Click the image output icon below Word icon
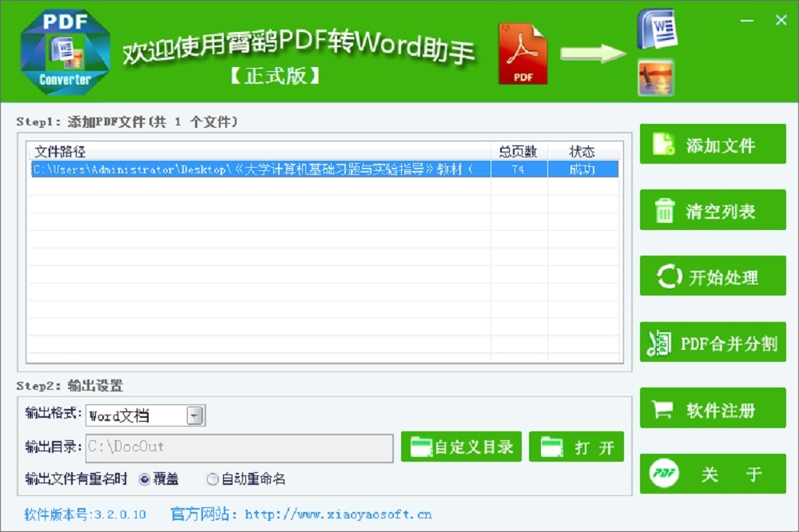The height and width of the screenshot is (532, 799). click(656, 77)
